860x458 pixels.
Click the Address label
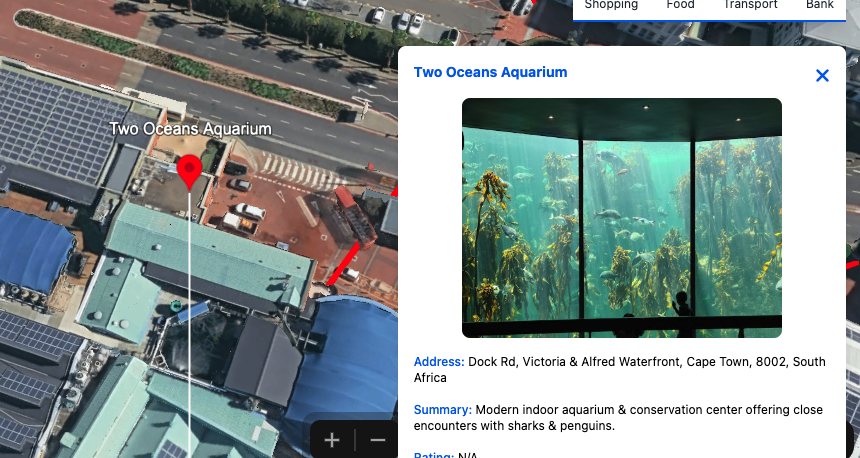(439, 362)
